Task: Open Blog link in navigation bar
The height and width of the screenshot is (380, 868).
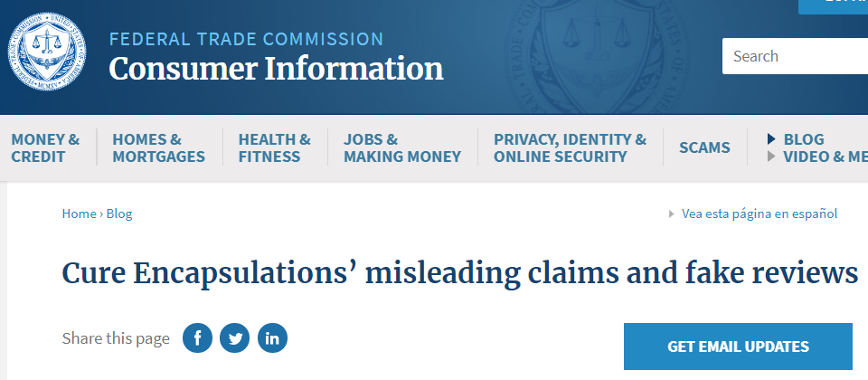Action: (804, 139)
